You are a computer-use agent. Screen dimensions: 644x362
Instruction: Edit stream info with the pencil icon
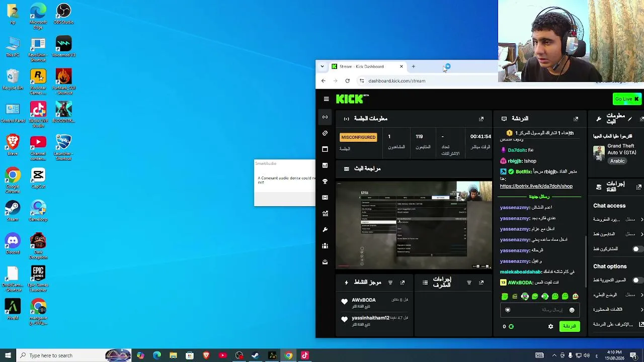click(630, 119)
